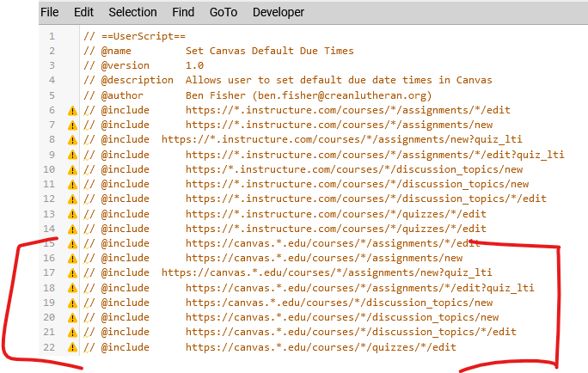Click the warning icon on line 17
Screen dimensions: 588x373
(x=72, y=273)
